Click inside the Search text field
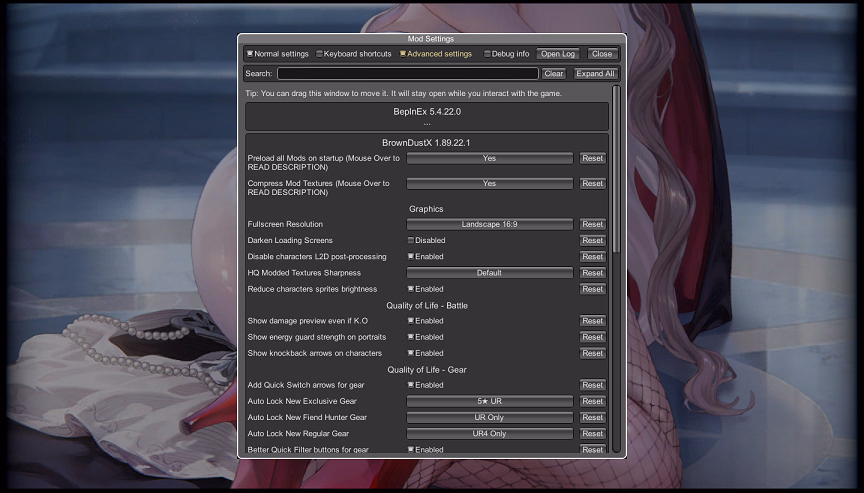This screenshot has height=493, width=864. coord(407,74)
